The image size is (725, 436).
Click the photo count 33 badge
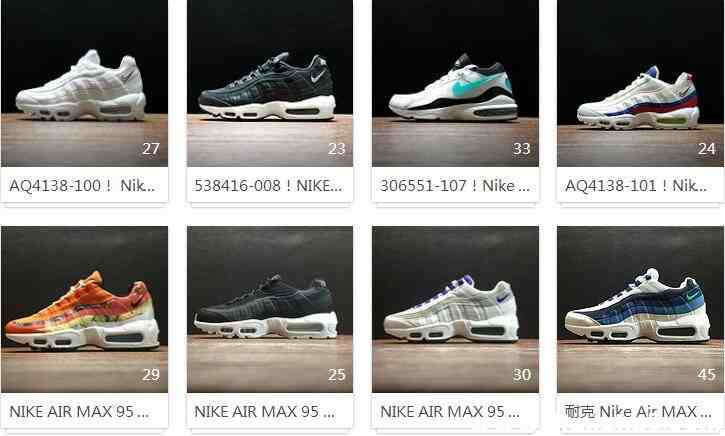point(522,149)
